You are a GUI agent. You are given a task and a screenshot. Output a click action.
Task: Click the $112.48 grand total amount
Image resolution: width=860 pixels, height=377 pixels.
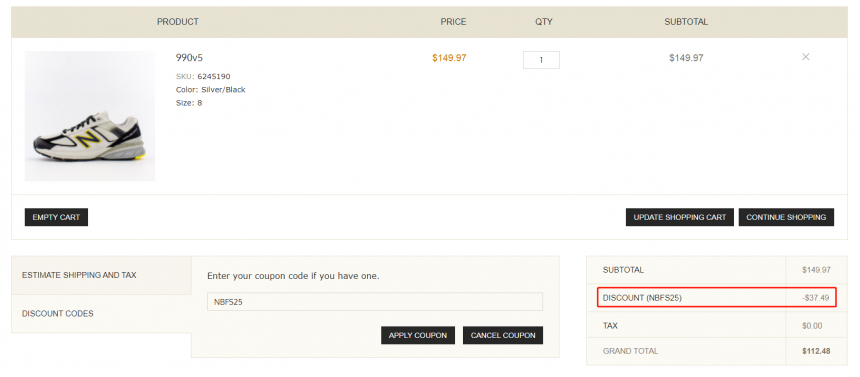pos(816,351)
